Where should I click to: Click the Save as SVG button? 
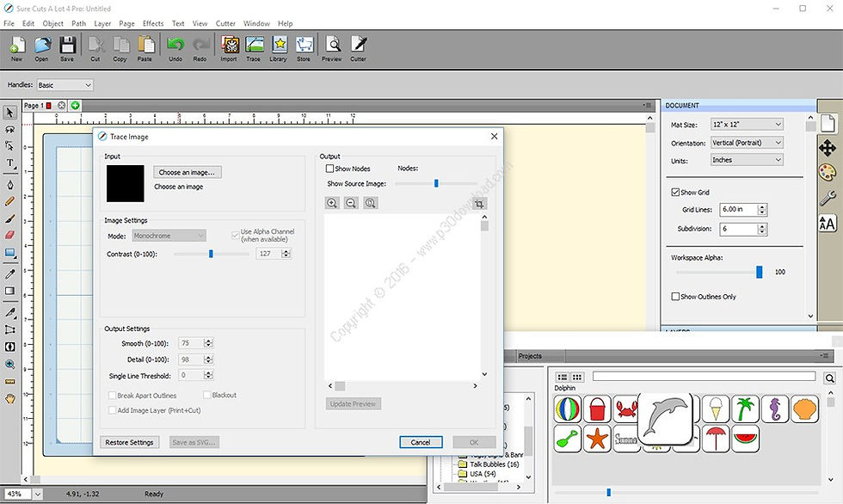point(194,442)
